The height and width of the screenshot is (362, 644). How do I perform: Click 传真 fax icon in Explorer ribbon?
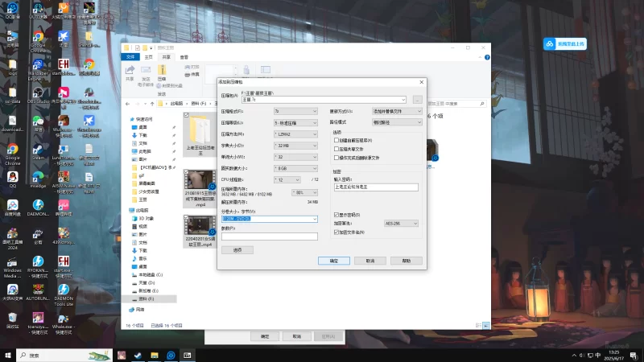pos(192,74)
